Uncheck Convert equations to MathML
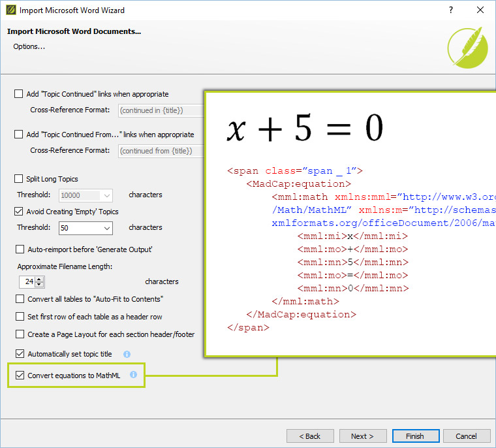The width and height of the screenshot is (496, 448). [x=20, y=376]
